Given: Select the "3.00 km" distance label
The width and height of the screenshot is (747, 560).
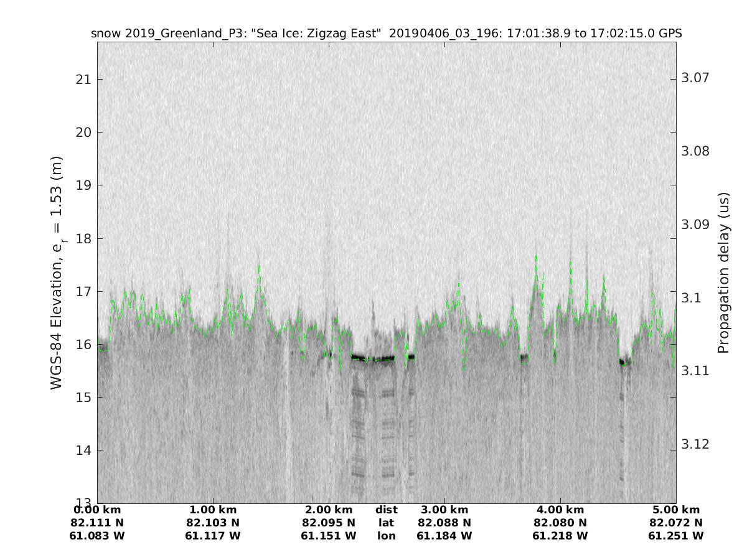Looking at the screenshot, I should click(x=444, y=510).
